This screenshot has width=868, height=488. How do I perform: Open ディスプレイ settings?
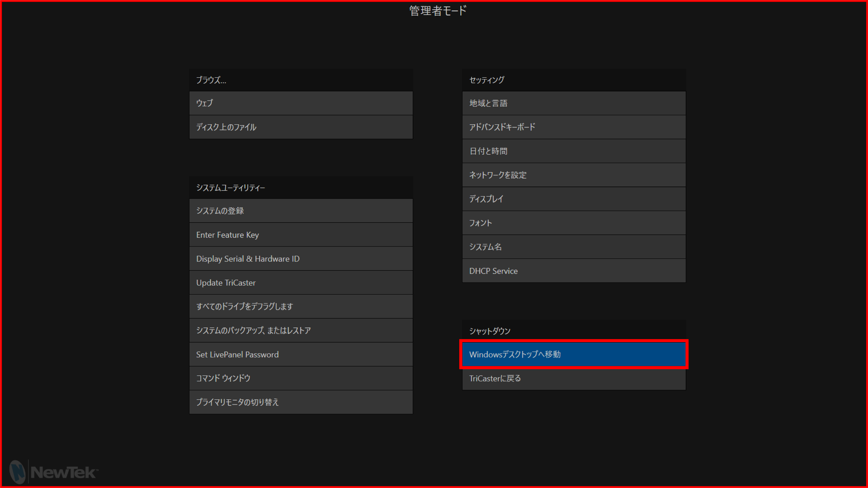[x=574, y=199]
